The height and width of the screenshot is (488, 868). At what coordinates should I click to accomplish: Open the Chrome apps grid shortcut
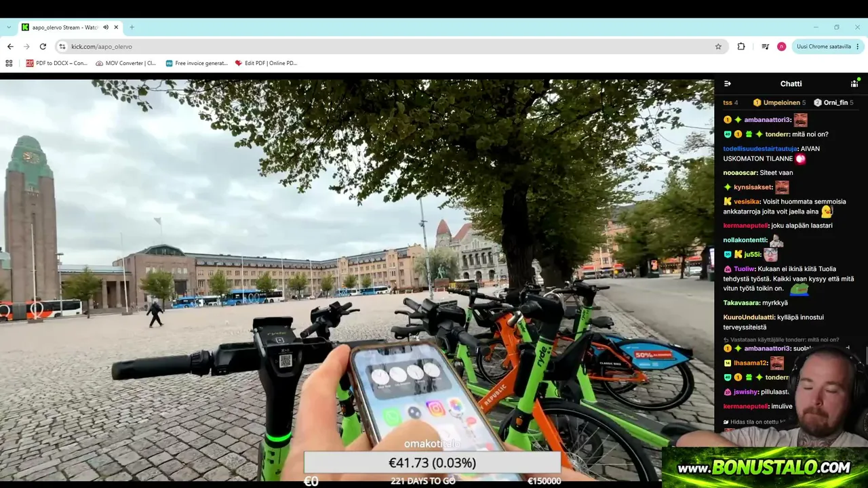9,63
